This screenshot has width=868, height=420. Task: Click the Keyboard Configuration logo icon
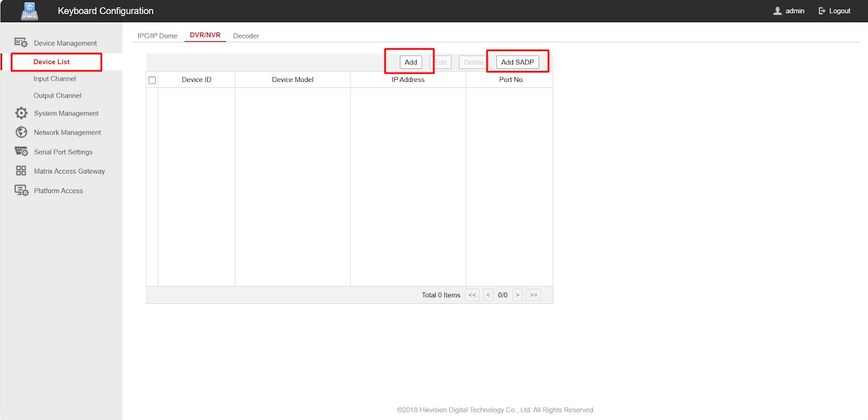click(x=29, y=11)
